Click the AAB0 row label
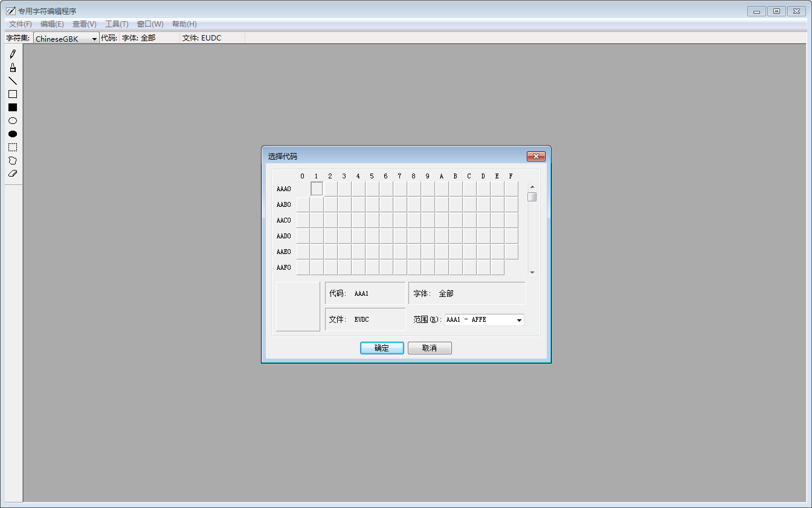 pyautogui.click(x=284, y=205)
